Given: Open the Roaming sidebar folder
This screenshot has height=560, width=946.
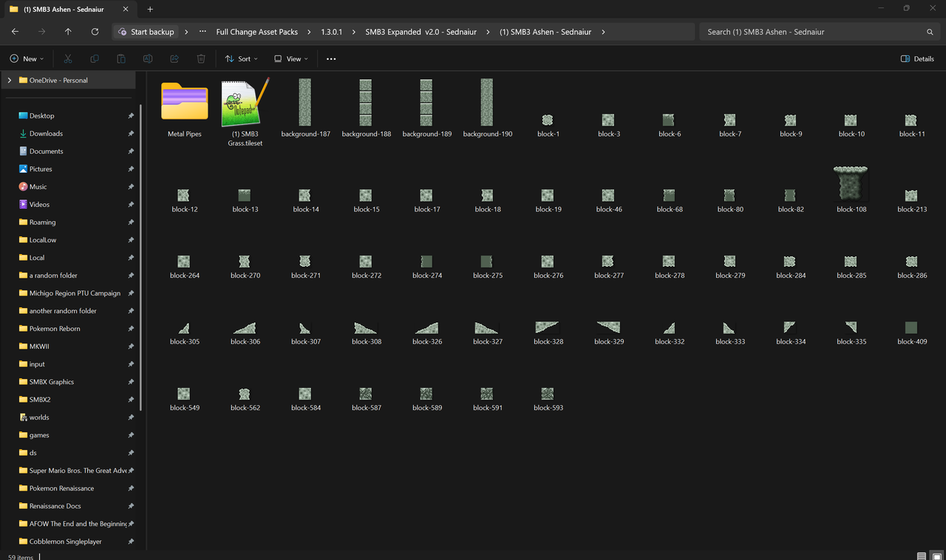Looking at the screenshot, I should tap(42, 222).
